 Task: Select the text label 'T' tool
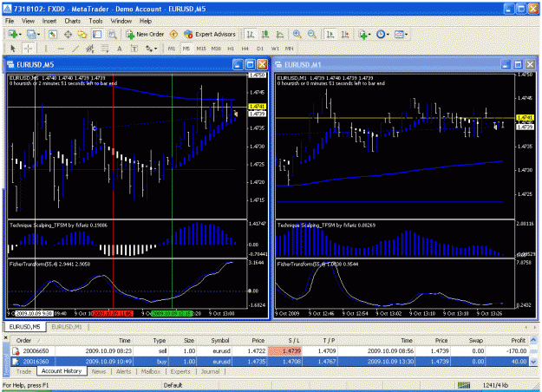(134, 49)
